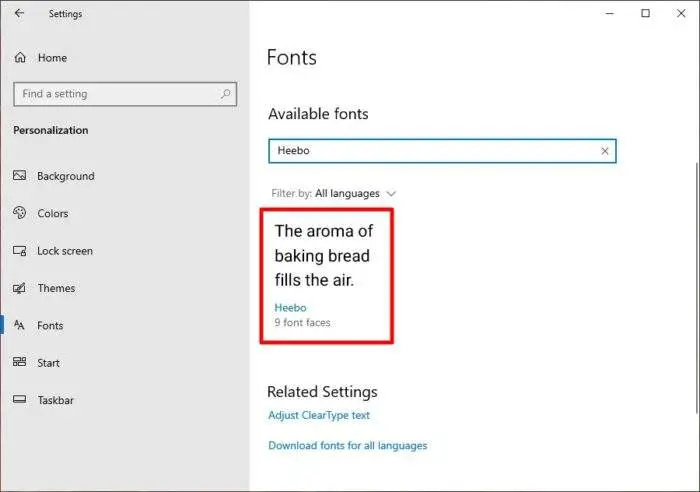Go to the Themes settings page
The height and width of the screenshot is (492, 700).
[56, 288]
